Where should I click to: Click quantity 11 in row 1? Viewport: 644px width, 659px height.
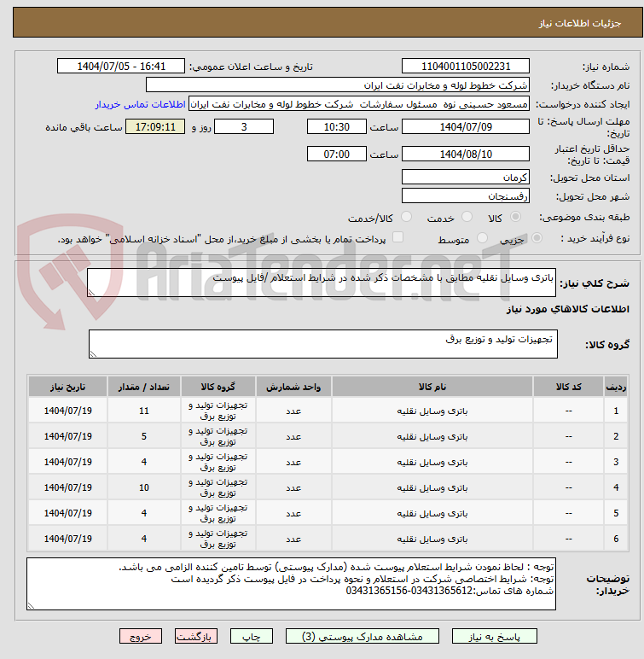click(x=143, y=411)
